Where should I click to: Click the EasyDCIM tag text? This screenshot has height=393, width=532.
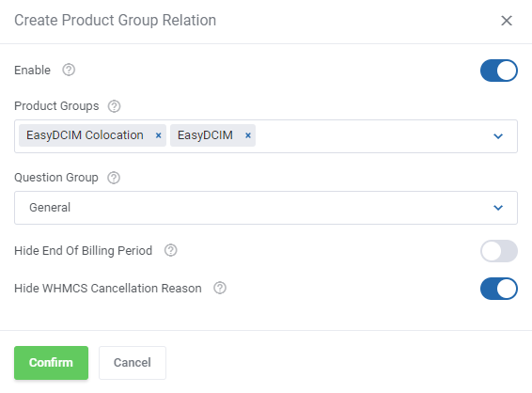pos(205,135)
